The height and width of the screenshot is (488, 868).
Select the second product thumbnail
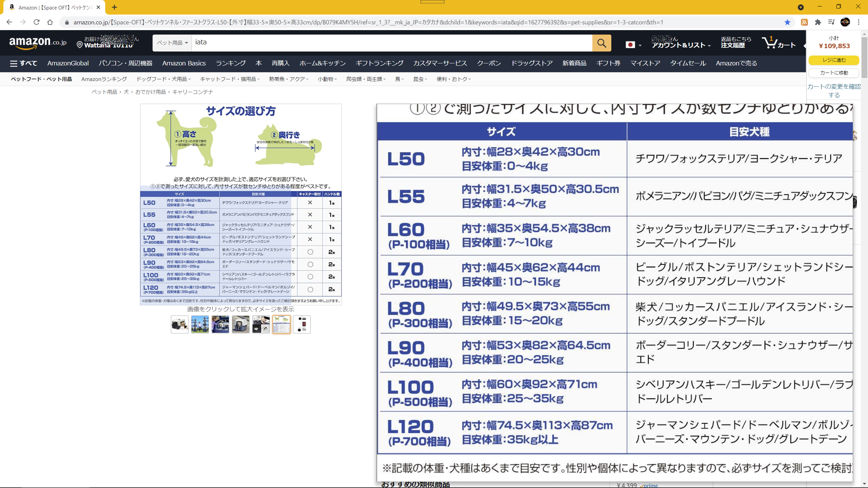200,325
